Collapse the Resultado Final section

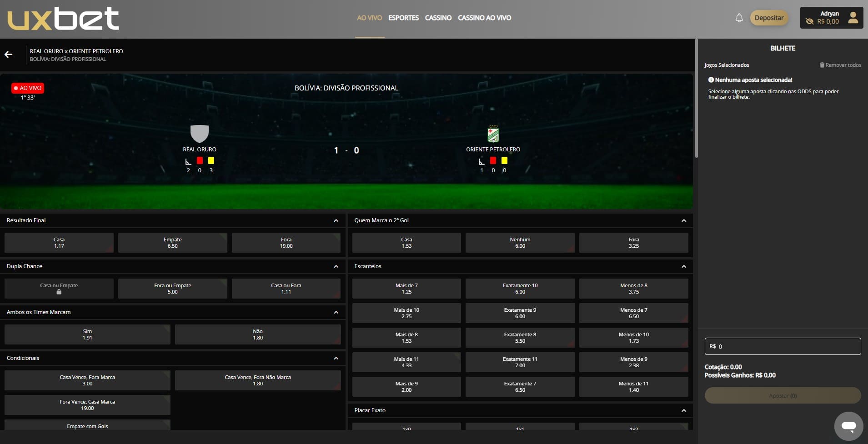336,221
